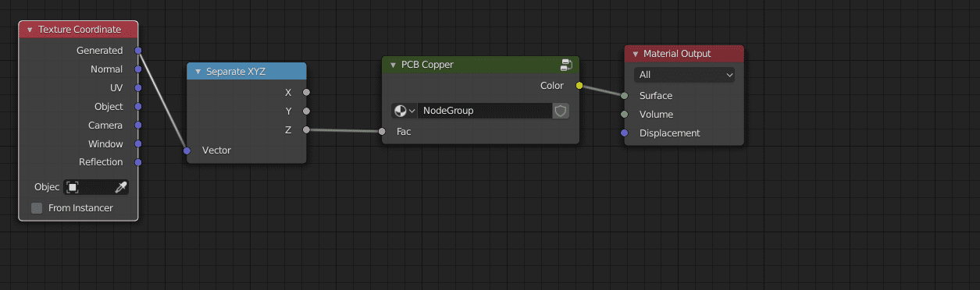This screenshot has width=980, height=290.
Task: Click the yellow Color output socket
Action: click(579, 86)
